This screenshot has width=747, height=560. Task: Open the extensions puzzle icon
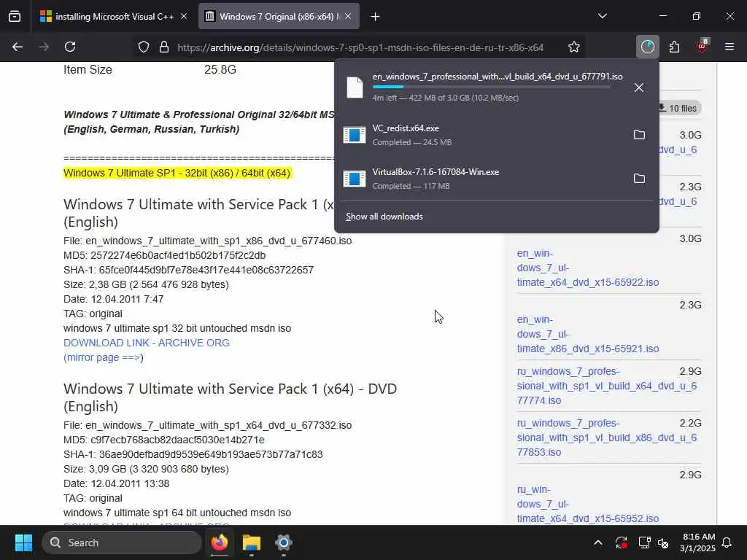tap(675, 47)
